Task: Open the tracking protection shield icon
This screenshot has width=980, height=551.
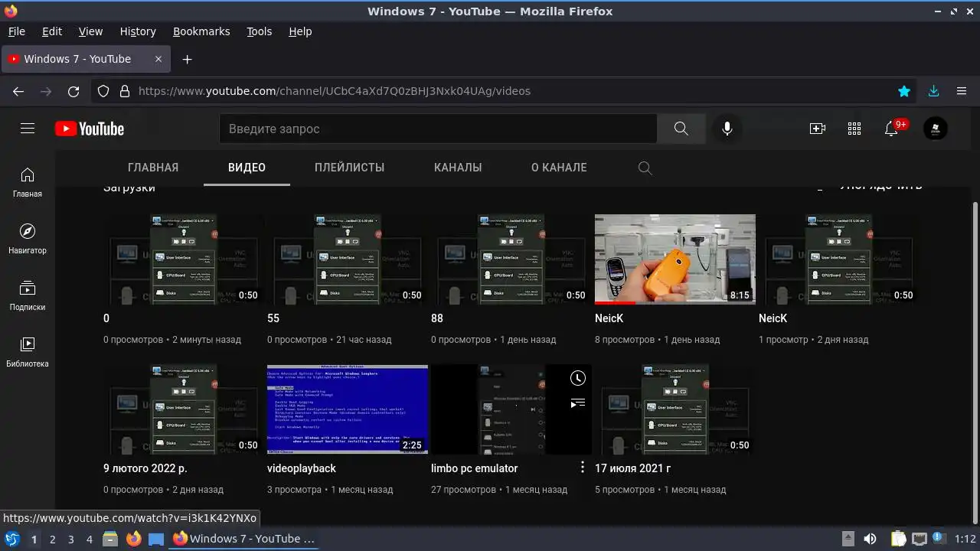Action: pos(103,91)
